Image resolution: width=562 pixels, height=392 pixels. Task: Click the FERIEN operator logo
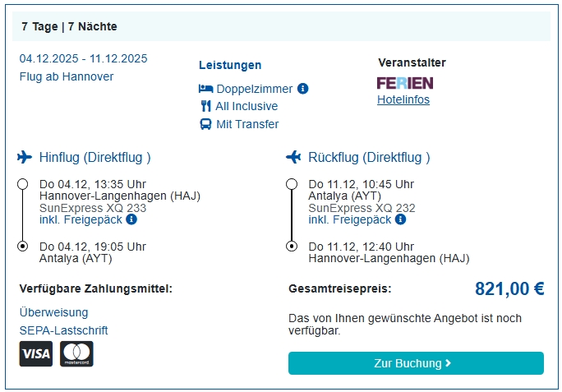[x=405, y=83]
